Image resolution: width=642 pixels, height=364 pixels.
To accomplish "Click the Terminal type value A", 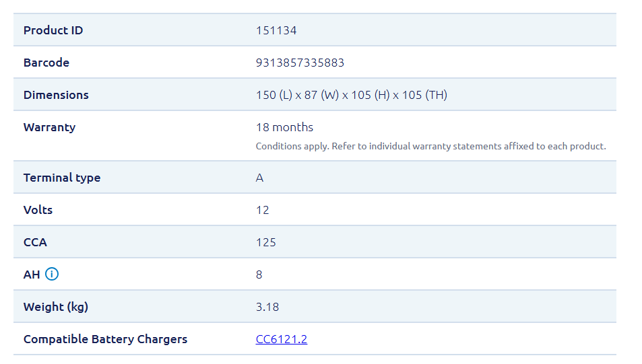I will coord(260,178).
